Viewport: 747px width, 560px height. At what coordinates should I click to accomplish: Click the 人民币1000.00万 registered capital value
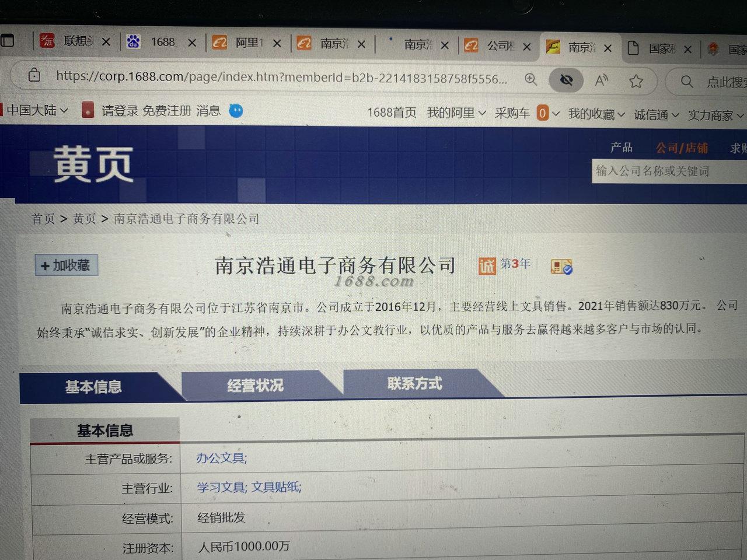[244, 546]
